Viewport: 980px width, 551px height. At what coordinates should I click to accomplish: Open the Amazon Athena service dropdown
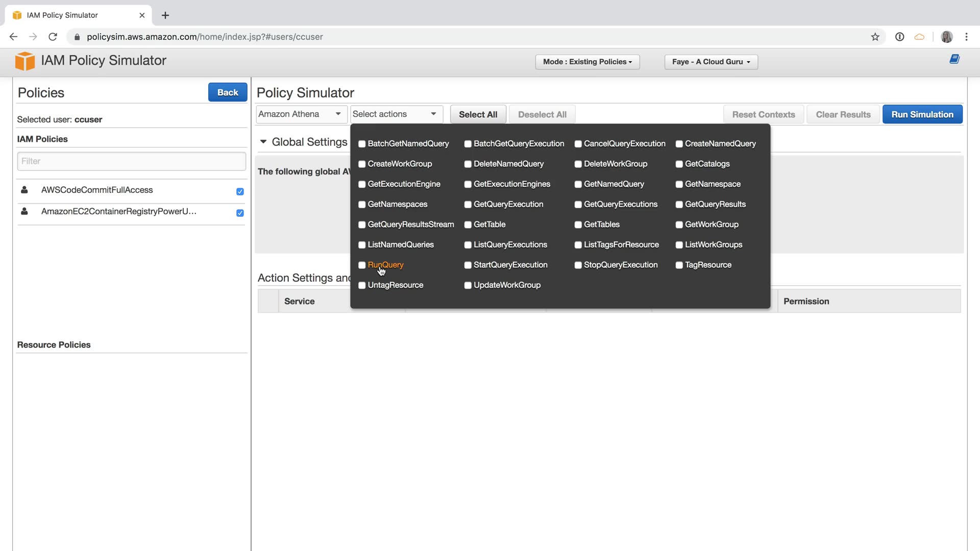[300, 114]
